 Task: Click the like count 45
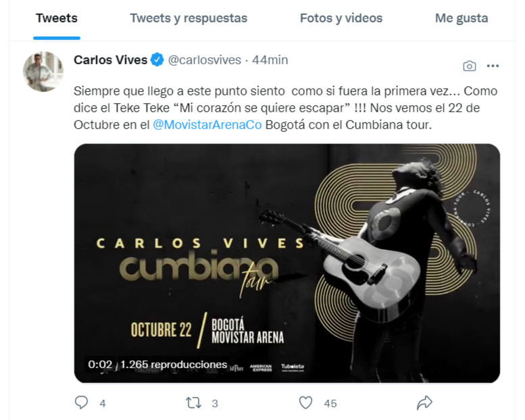point(330,403)
